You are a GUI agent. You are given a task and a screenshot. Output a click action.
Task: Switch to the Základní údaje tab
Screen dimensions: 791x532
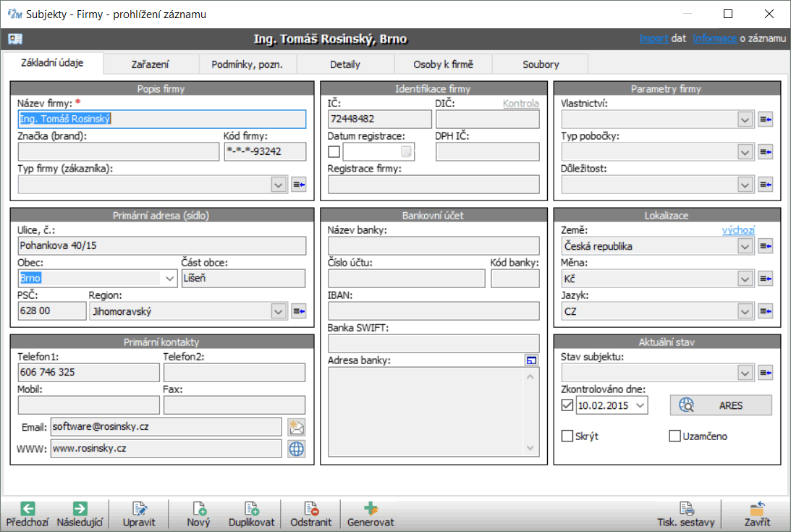tap(52, 63)
